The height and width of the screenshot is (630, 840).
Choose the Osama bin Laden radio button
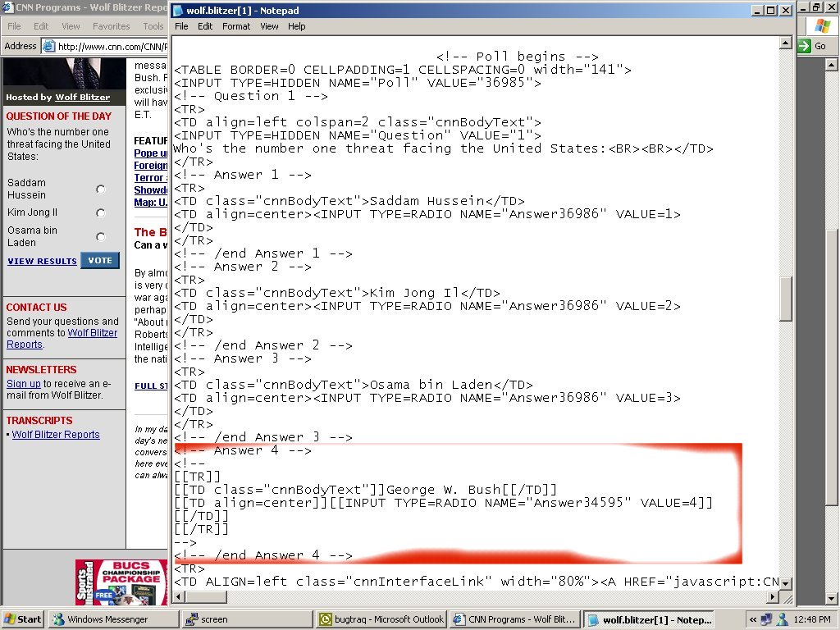tap(101, 237)
